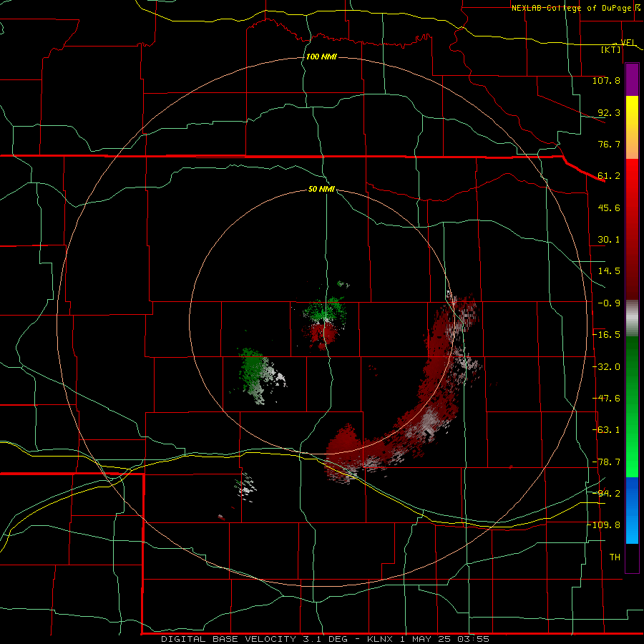Click the 3.1 DEG elevation text
Image resolution: width=644 pixels, height=644 pixels.
[x=324, y=639]
